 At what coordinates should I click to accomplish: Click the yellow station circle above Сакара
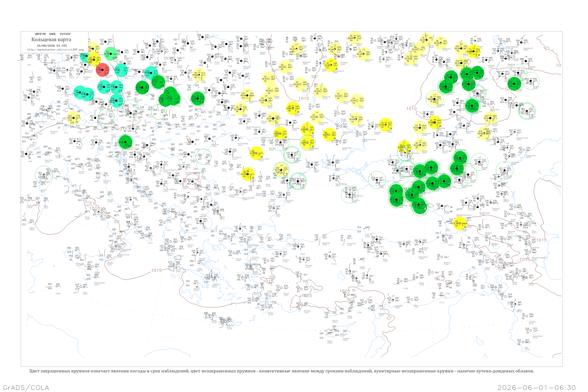pos(460,223)
